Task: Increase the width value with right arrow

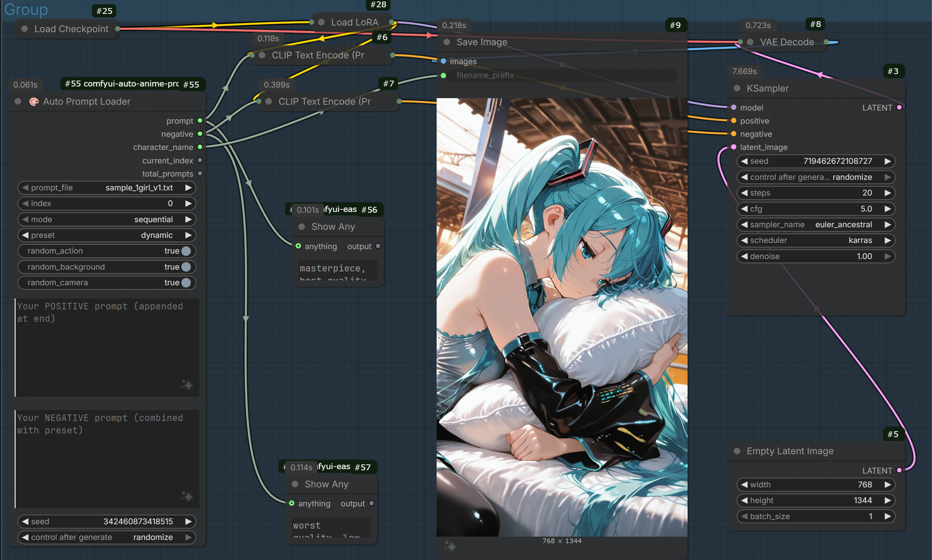Action: tap(887, 484)
